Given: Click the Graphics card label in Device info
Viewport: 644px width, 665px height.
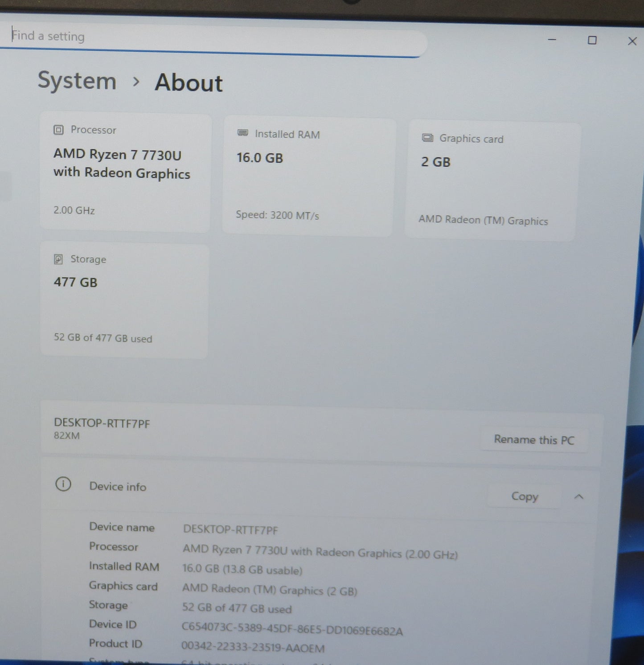Looking at the screenshot, I should (x=123, y=586).
